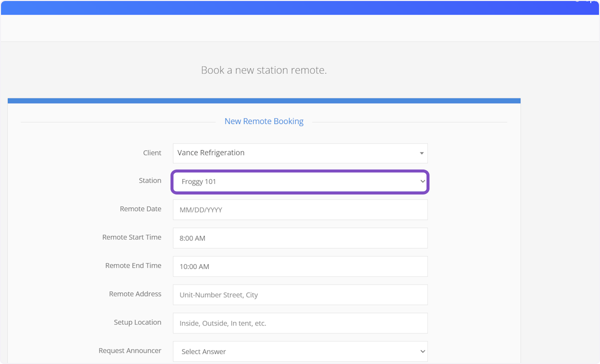Image resolution: width=600 pixels, height=364 pixels.
Task: Focus the Remote Date MM/DD/YYYY field
Action: [x=300, y=210]
